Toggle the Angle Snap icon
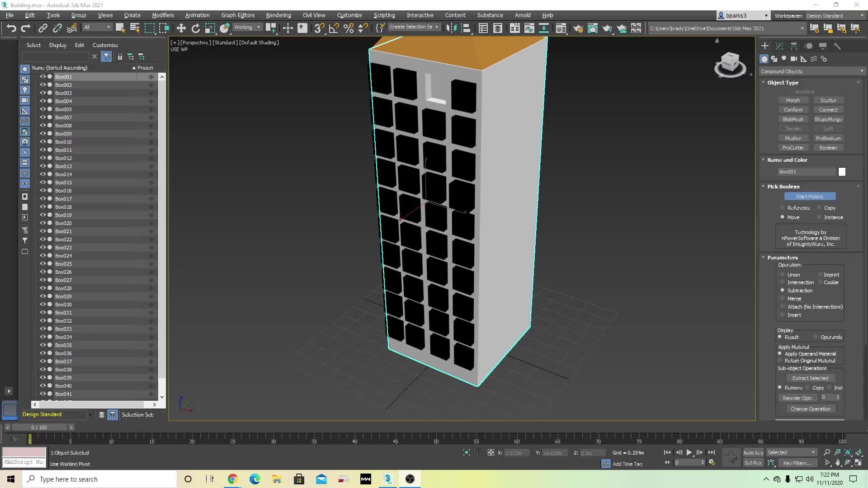This screenshot has height=488, width=868. pos(334,28)
